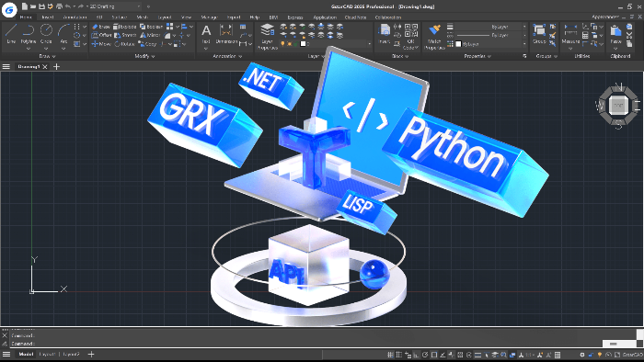Toggle polar tracking in status bar
The height and width of the screenshot is (362, 644).
pyautogui.click(x=425, y=355)
